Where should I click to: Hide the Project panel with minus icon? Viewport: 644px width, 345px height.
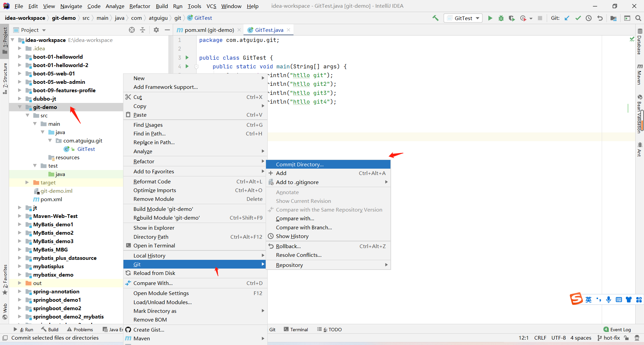point(167,30)
